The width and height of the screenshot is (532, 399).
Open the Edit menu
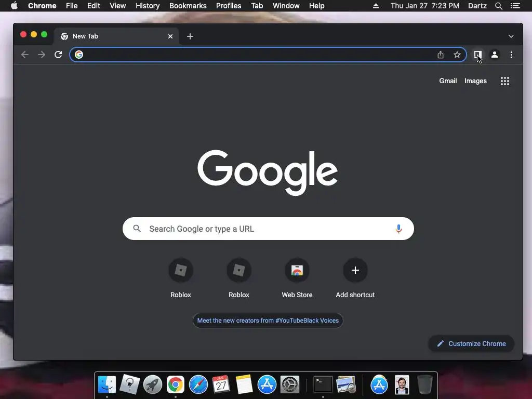94,6
